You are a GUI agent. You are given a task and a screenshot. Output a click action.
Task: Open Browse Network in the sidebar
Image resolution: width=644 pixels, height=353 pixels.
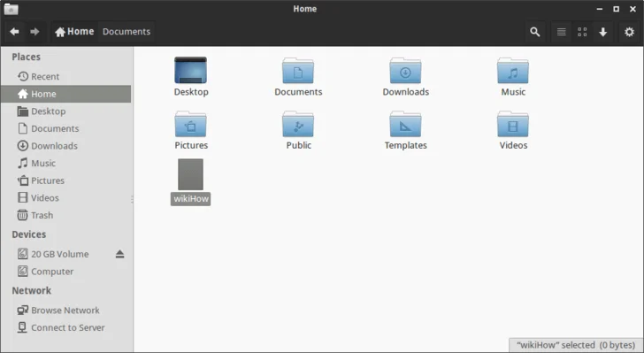click(65, 310)
